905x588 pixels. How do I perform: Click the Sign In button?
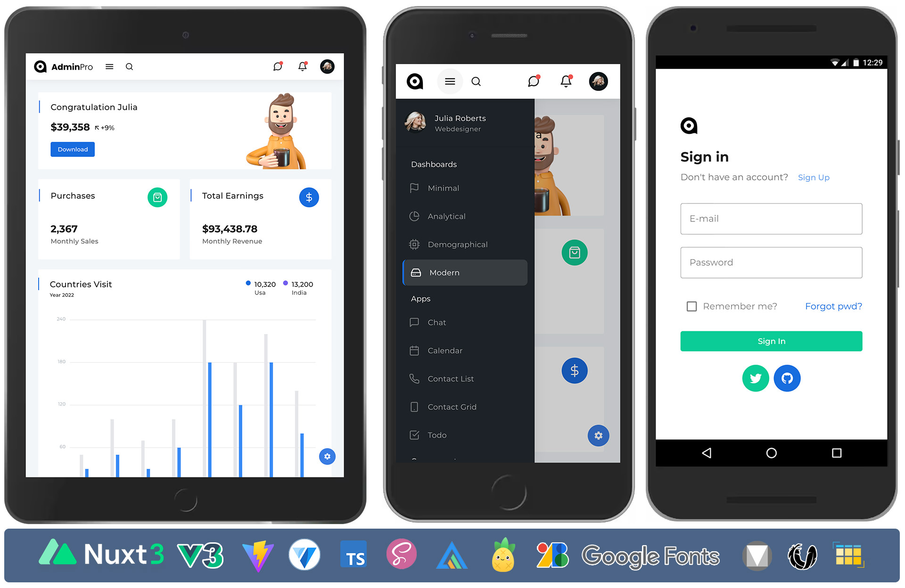point(771,341)
